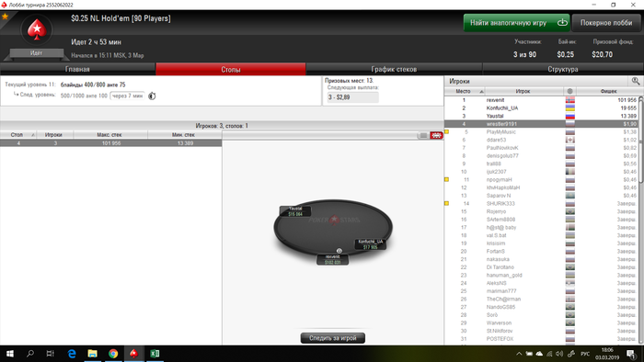The image size is (644, 362).
Task: Sort tables by Мин. стек column
Action: coord(185,134)
